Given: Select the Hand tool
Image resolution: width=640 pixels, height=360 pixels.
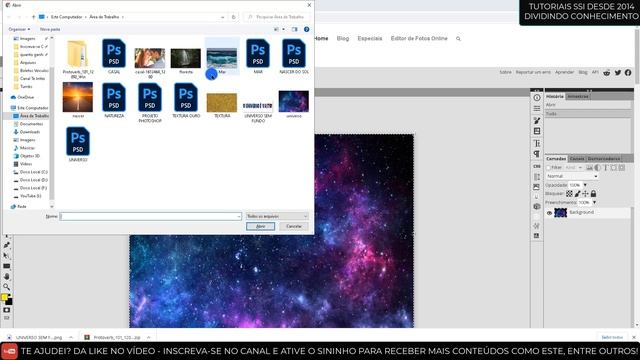Looking at the screenshot, I should point(7,276).
